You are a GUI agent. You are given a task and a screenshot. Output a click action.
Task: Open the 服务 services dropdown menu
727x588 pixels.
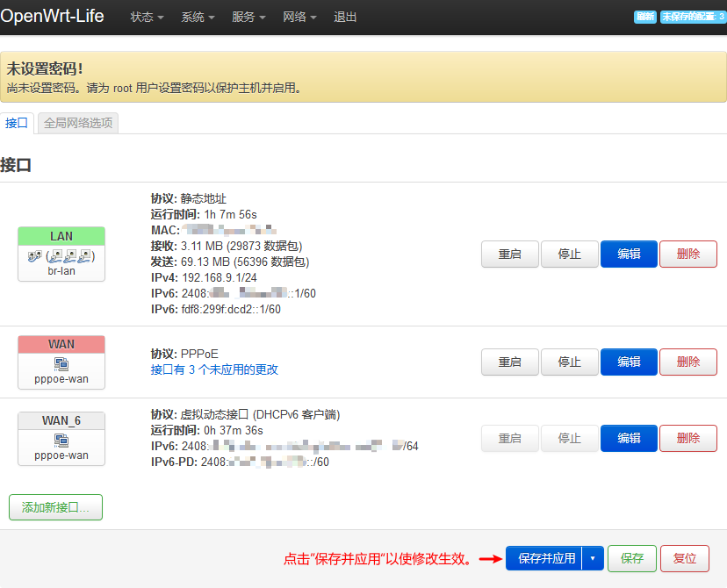pos(248,17)
